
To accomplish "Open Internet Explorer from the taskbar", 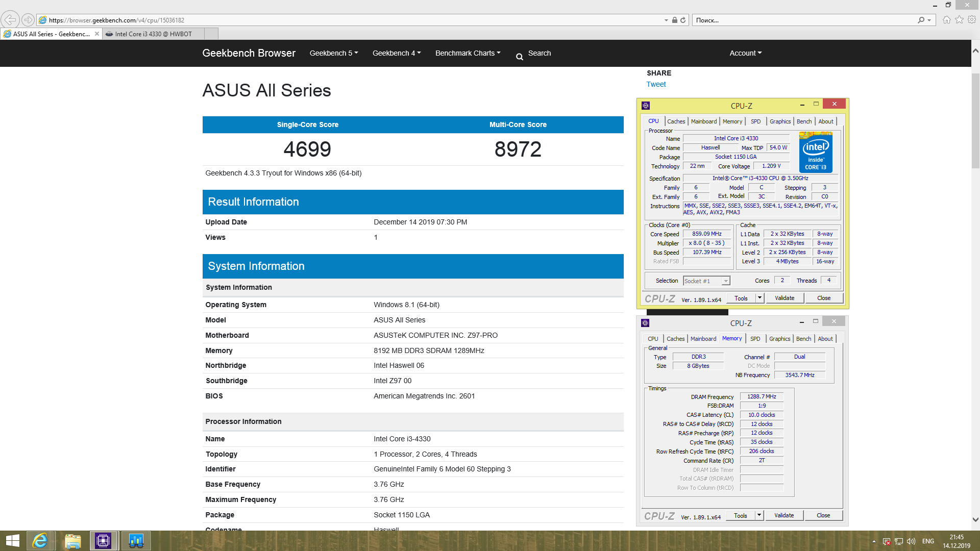I will [x=40, y=541].
